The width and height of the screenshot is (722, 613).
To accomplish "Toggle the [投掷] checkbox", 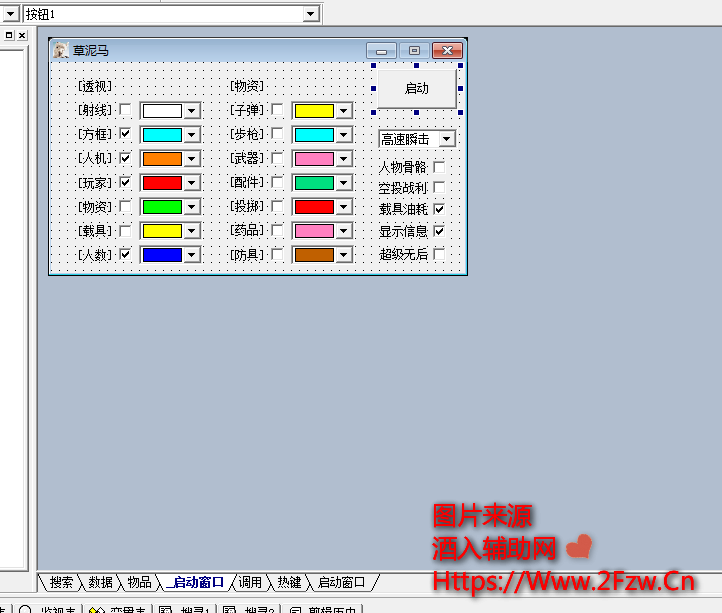I will (277, 206).
